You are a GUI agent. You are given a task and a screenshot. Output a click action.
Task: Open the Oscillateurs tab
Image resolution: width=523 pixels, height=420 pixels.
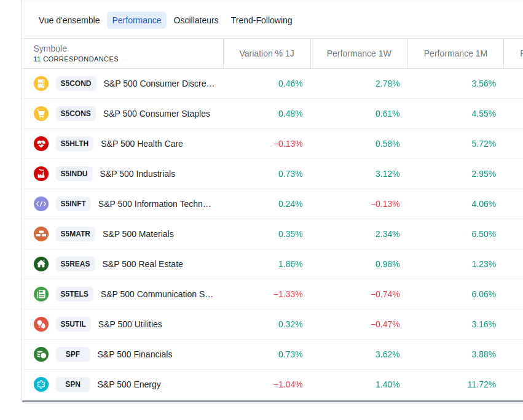(x=196, y=20)
